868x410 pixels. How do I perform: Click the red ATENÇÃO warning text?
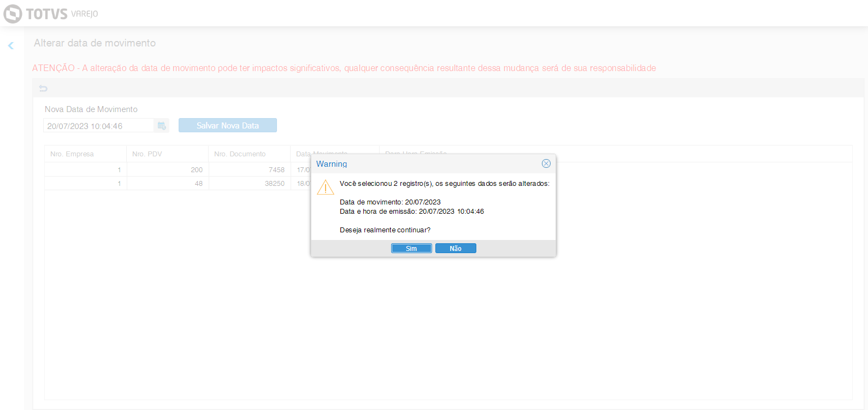[344, 68]
